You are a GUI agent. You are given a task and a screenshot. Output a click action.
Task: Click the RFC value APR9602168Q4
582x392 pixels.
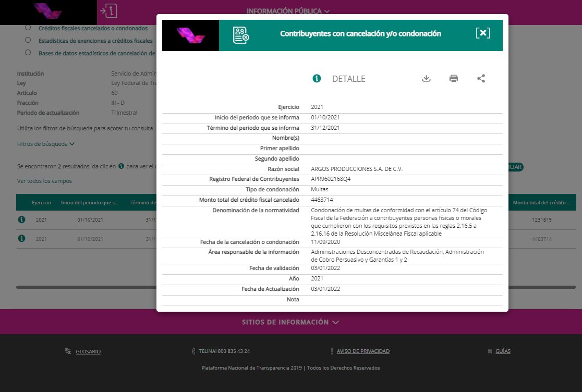tap(331, 179)
